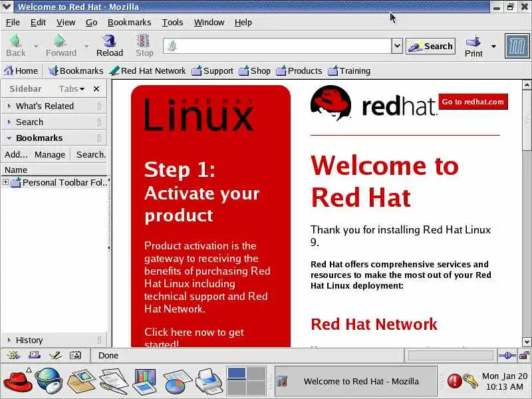Image resolution: width=532 pixels, height=399 pixels.
Task: Open the Window menu
Action: [x=209, y=23]
